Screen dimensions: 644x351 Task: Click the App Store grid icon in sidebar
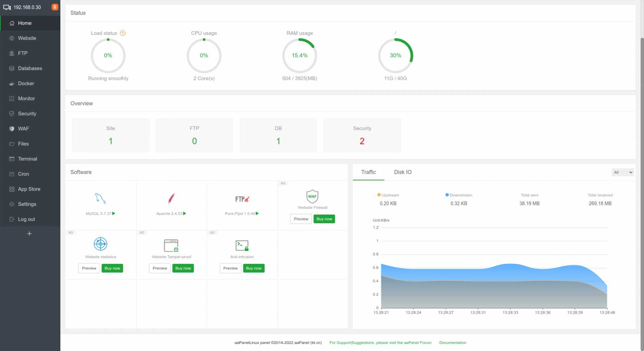pyautogui.click(x=12, y=189)
